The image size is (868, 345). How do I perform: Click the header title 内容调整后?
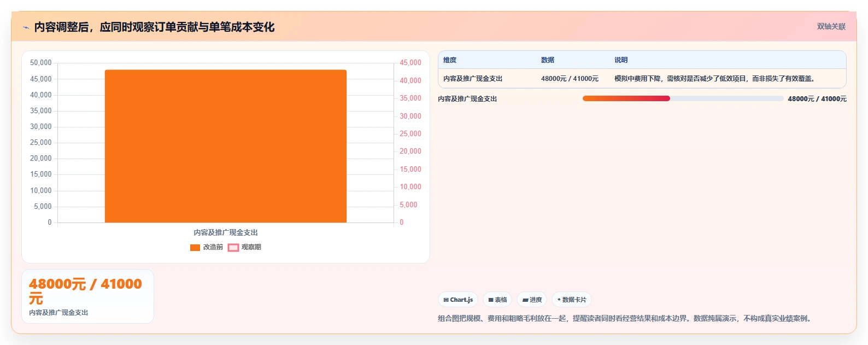(x=154, y=27)
